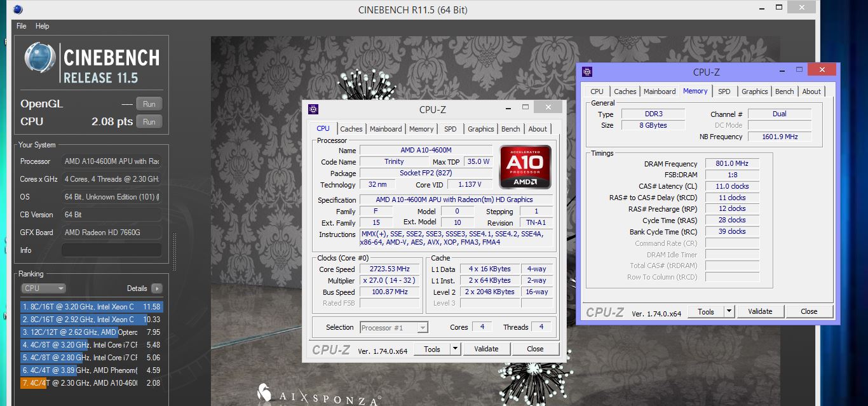Close the Memory CPU-Z window with red X
This screenshot has width=868, height=406.
pyautogui.click(x=822, y=70)
